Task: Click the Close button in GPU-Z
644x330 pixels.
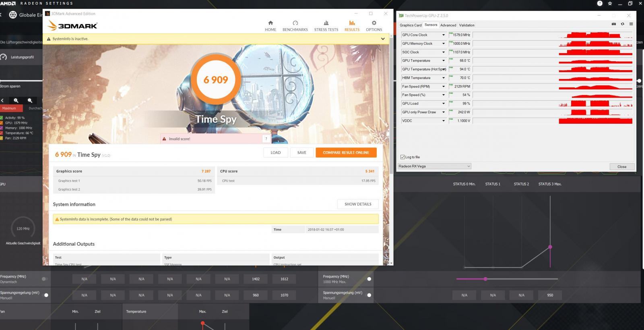Action: point(622,166)
